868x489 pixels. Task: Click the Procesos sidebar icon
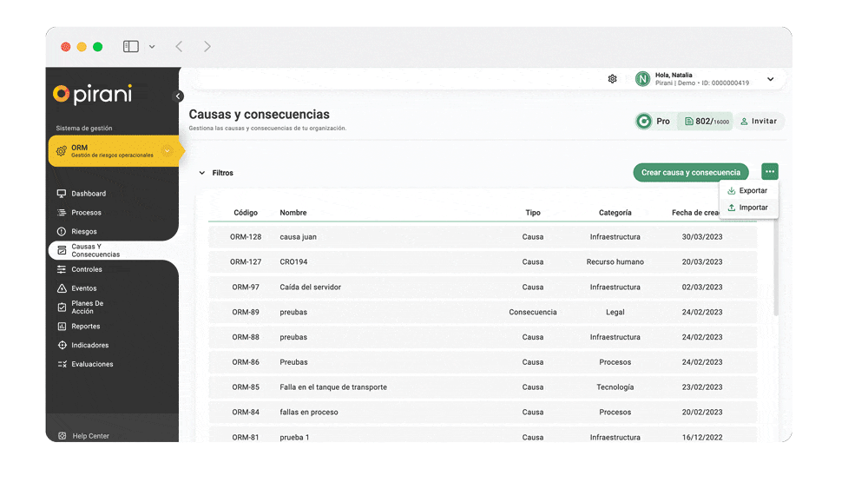click(x=62, y=213)
